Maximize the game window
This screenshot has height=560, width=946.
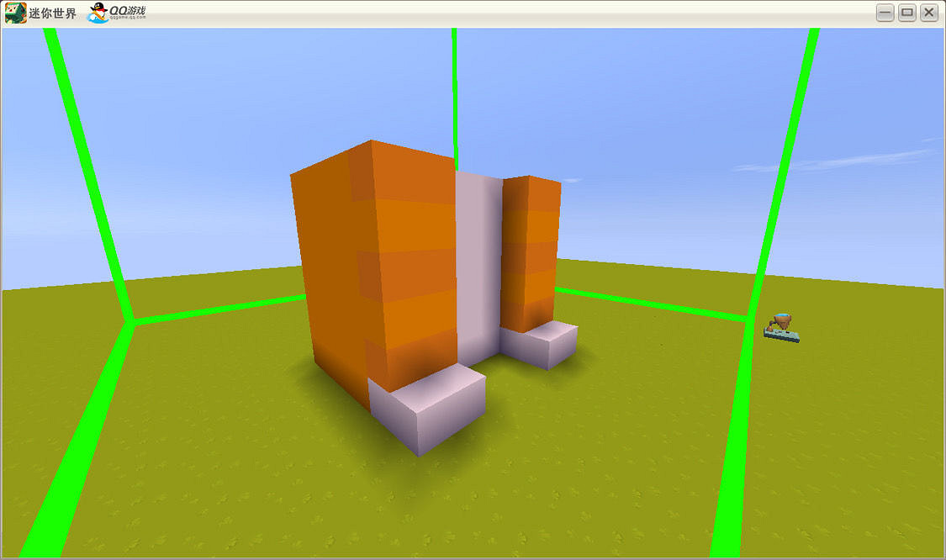[x=906, y=12]
